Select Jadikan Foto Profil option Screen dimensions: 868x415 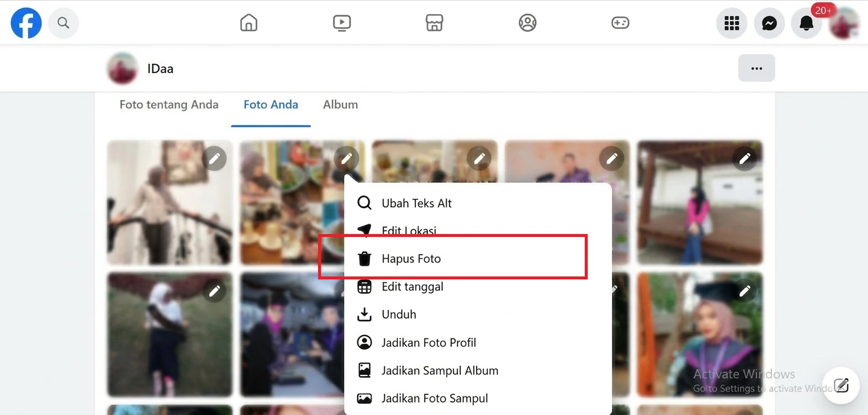(x=428, y=342)
